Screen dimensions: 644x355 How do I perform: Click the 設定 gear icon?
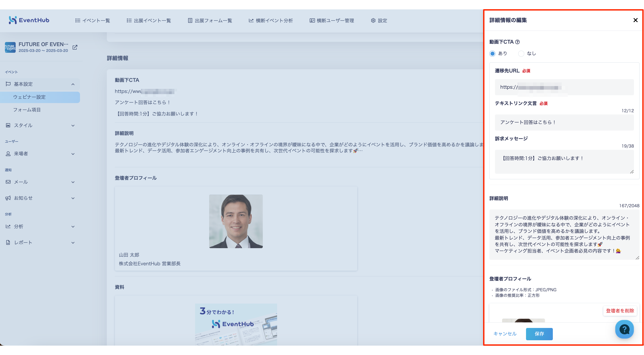[x=373, y=21]
